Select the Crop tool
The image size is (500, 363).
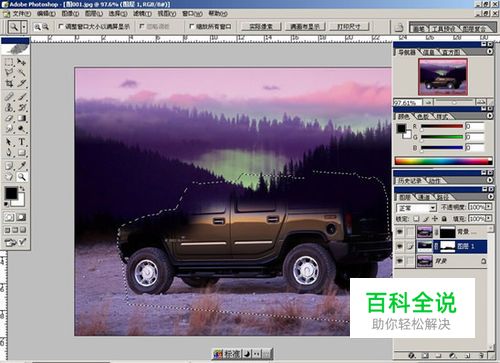click(x=9, y=83)
